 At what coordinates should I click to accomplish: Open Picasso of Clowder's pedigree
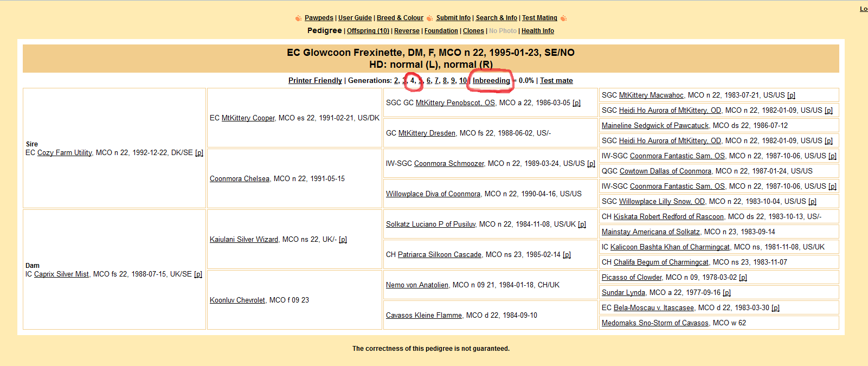(x=632, y=278)
